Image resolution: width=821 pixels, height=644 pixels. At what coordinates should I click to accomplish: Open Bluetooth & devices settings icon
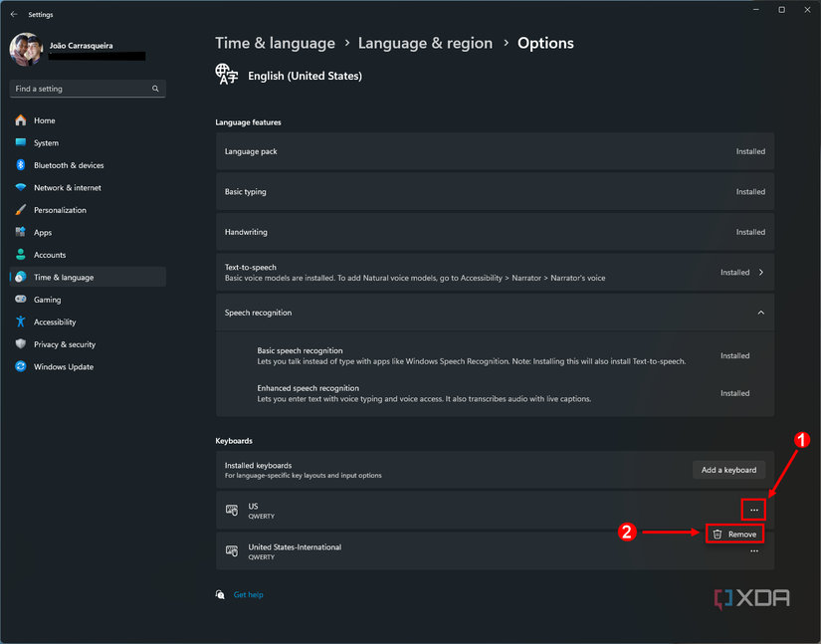tap(20, 165)
